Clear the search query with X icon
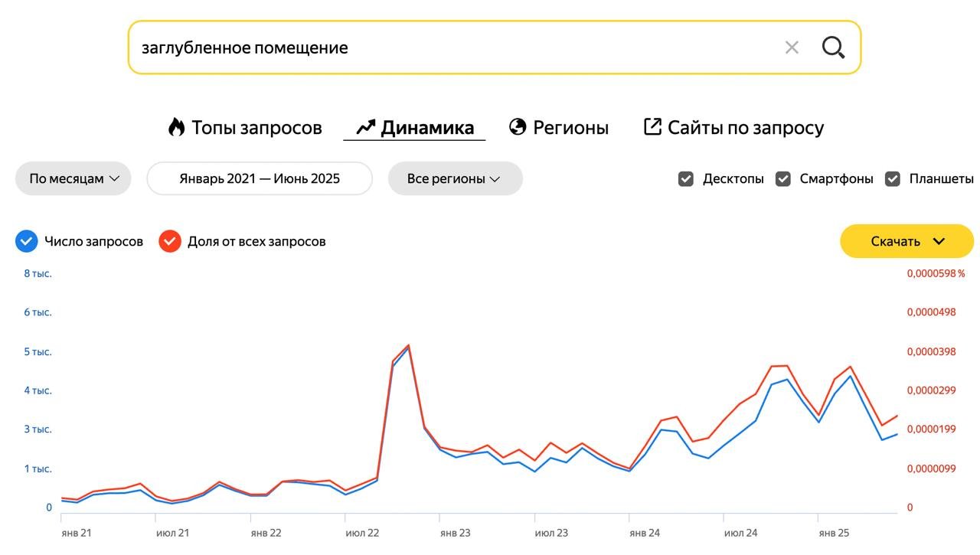This screenshot has width=980, height=555. click(x=792, y=47)
